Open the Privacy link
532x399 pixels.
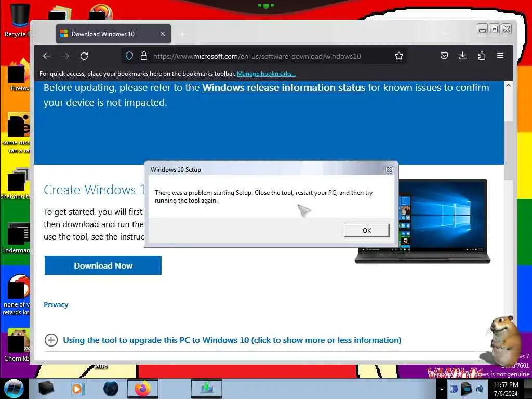coord(56,304)
